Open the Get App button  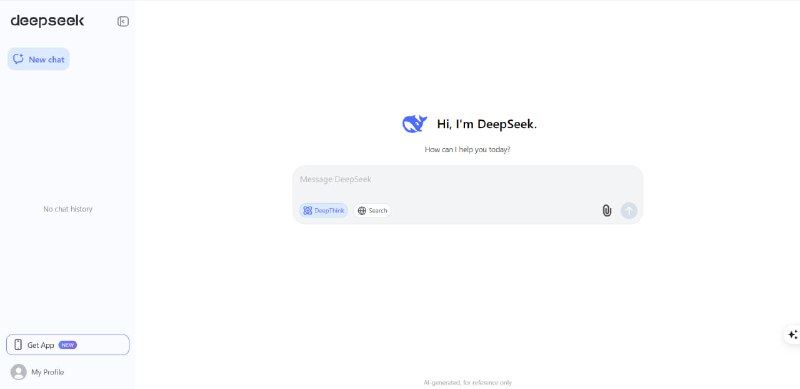point(68,345)
